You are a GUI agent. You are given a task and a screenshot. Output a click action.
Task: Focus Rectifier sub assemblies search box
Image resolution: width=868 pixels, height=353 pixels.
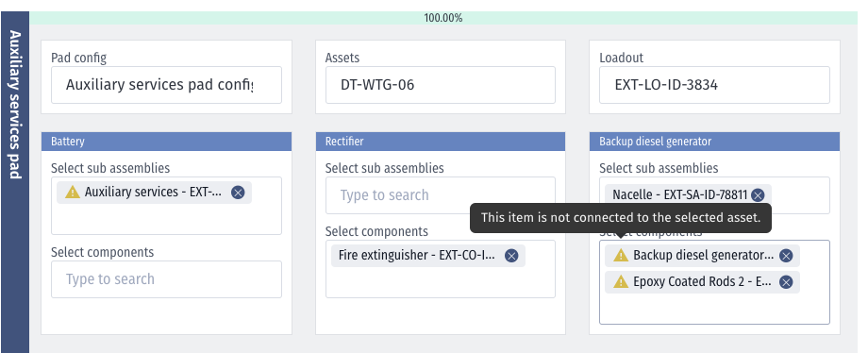coord(440,195)
